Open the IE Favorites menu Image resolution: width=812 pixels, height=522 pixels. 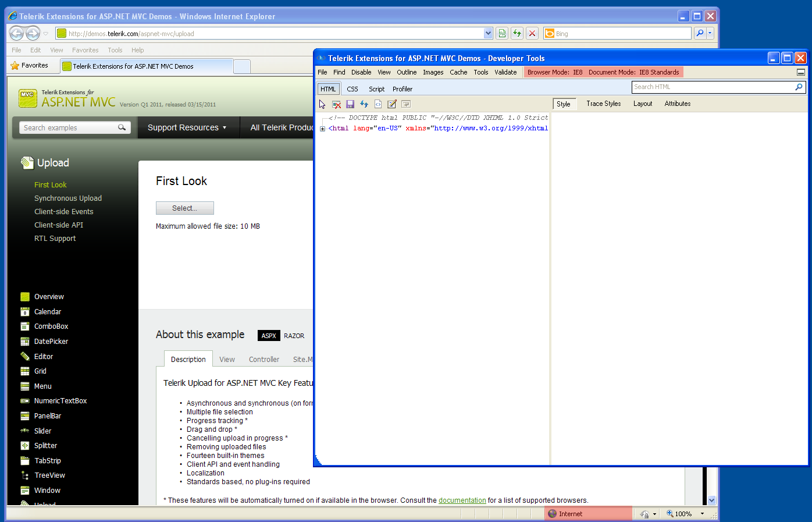click(86, 50)
